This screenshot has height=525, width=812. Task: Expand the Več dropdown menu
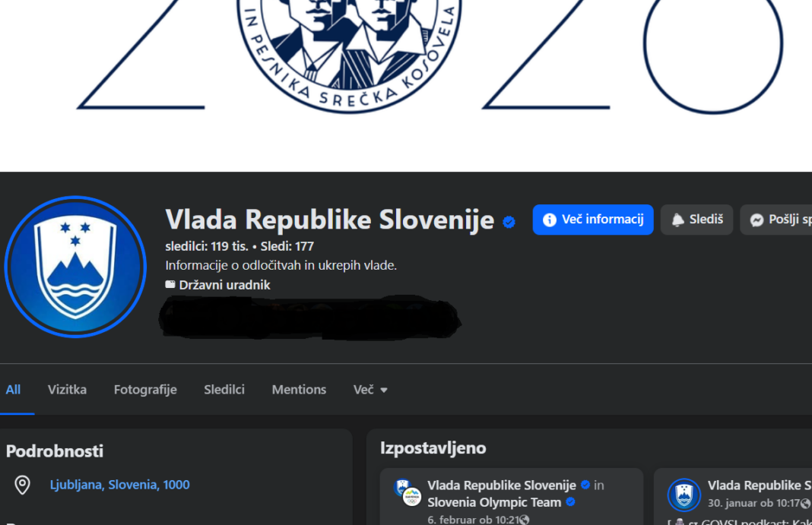(370, 390)
